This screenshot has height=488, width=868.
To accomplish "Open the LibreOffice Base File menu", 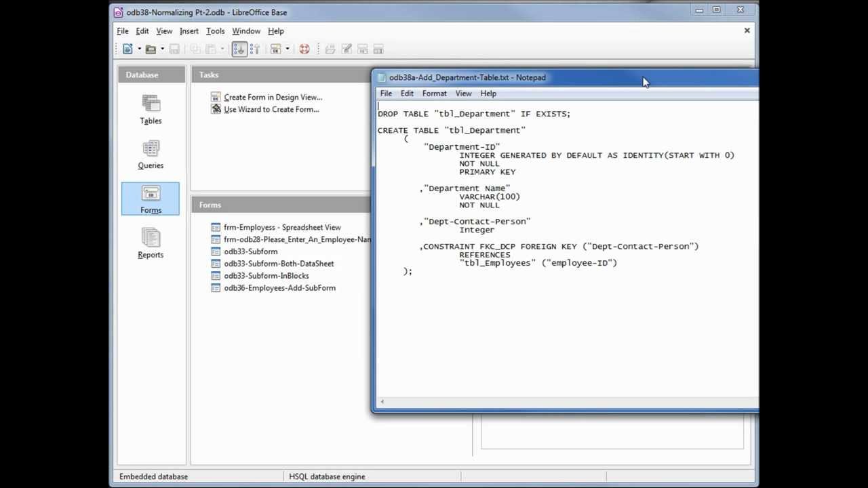I will pos(123,31).
